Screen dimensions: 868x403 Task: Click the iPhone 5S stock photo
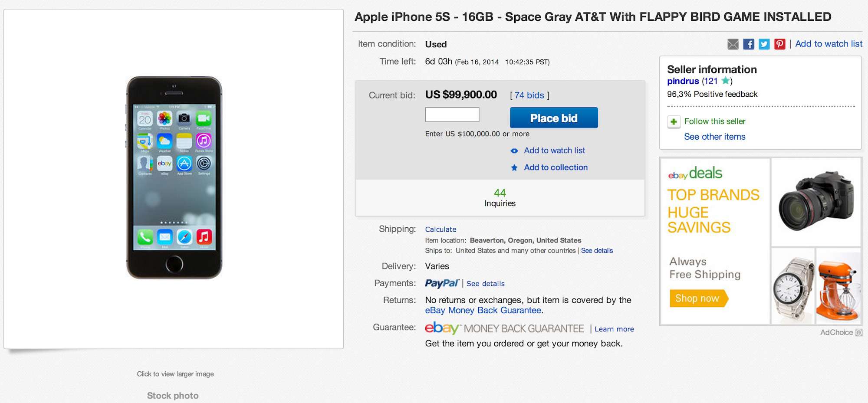(x=174, y=178)
